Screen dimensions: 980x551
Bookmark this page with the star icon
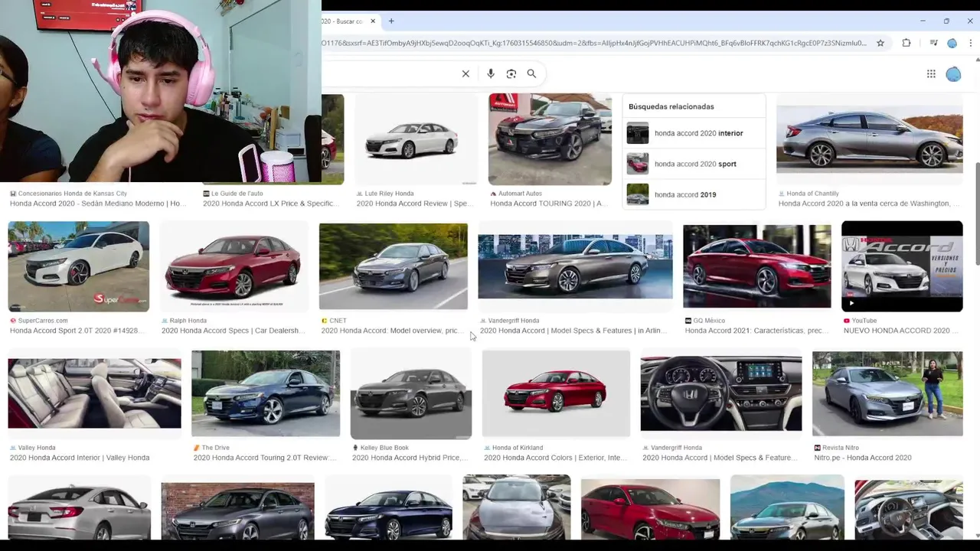click(x=880, y=43)
